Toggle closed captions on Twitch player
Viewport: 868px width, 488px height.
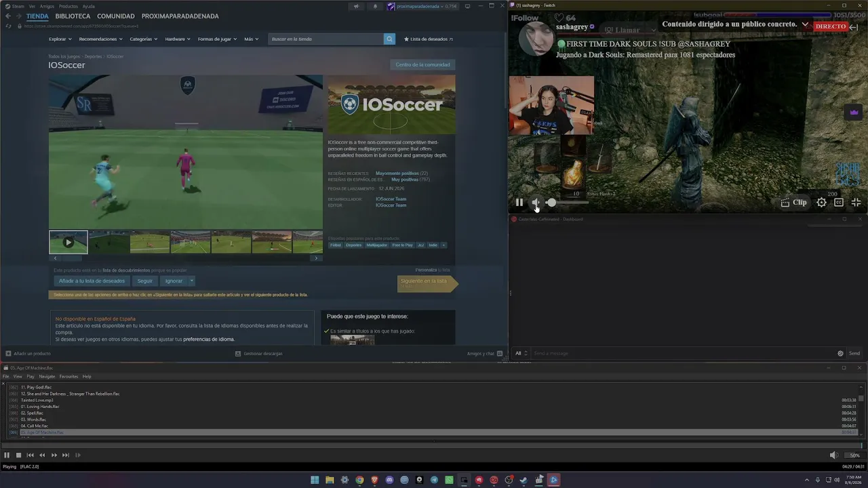[839, 202]
